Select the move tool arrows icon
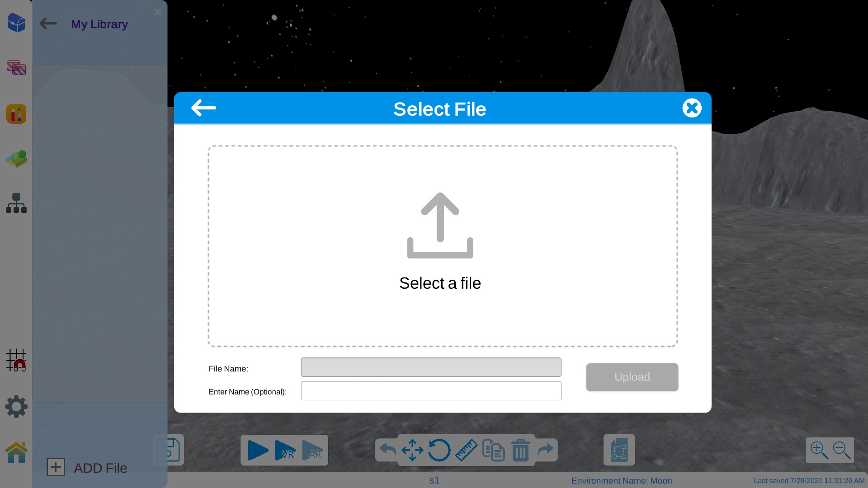The width and height of the screenshot is (868, 488). 412,450
